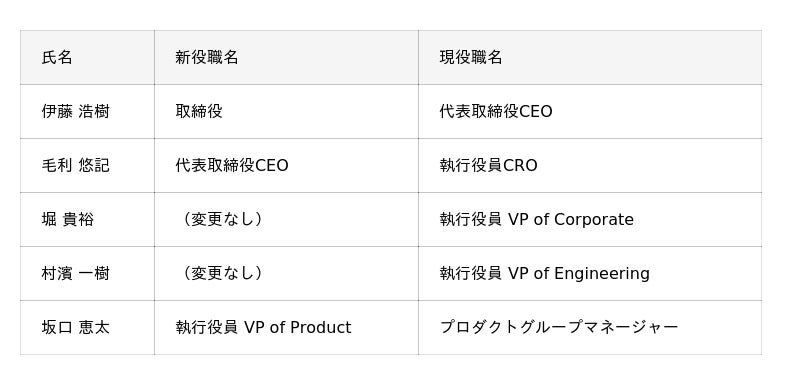Select （変更なし） in 村濱 一樹 row
The height and width of the screenshot is (385, 800).
pos(286,273)
